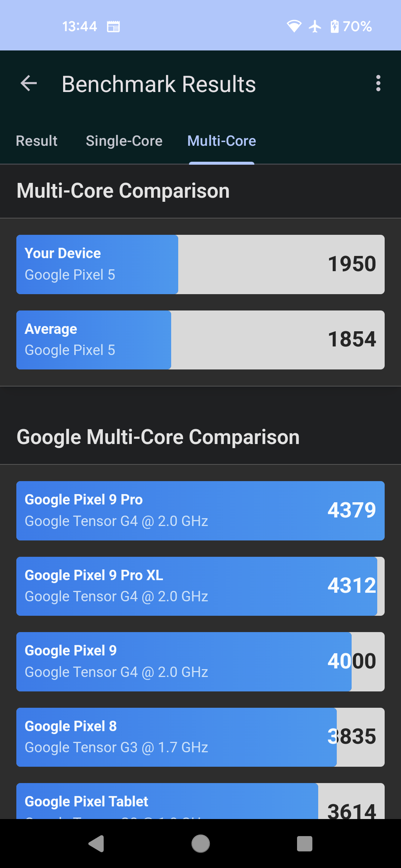Tap the Benchmark Results title
This screenshot has width=401, height=868.
tap(159, 84)
